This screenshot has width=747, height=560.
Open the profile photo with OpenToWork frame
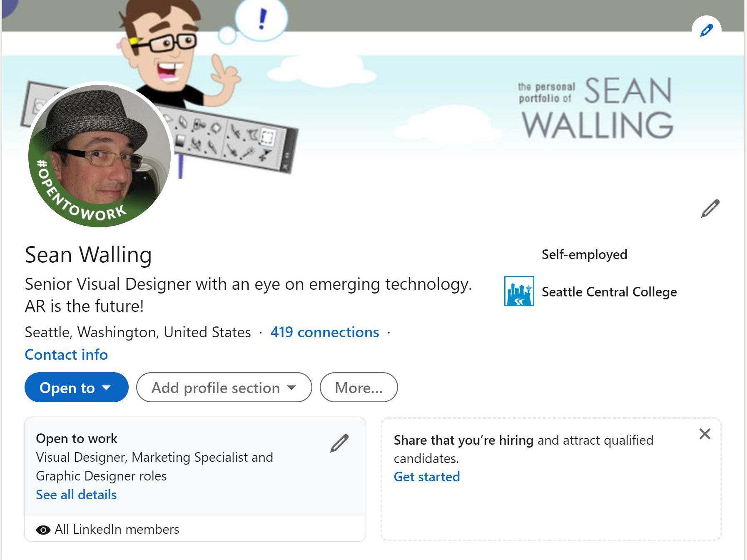click(x=100, y=155)
